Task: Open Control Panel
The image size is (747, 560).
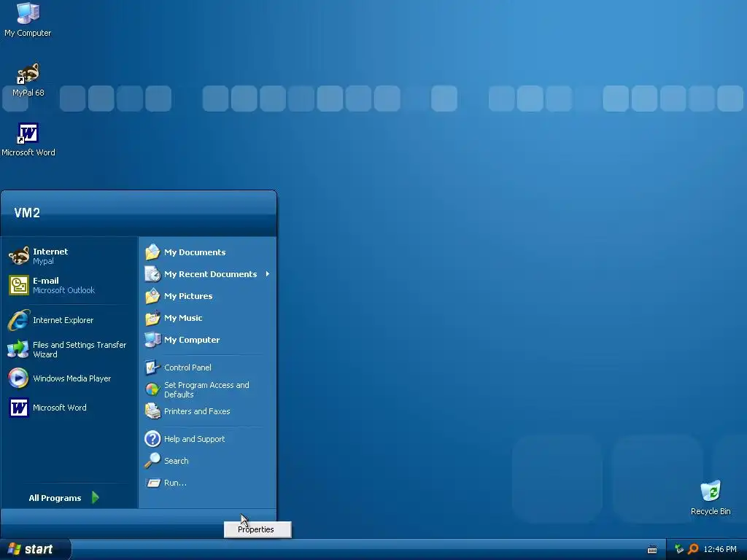Action: click(x=208, y=367)
